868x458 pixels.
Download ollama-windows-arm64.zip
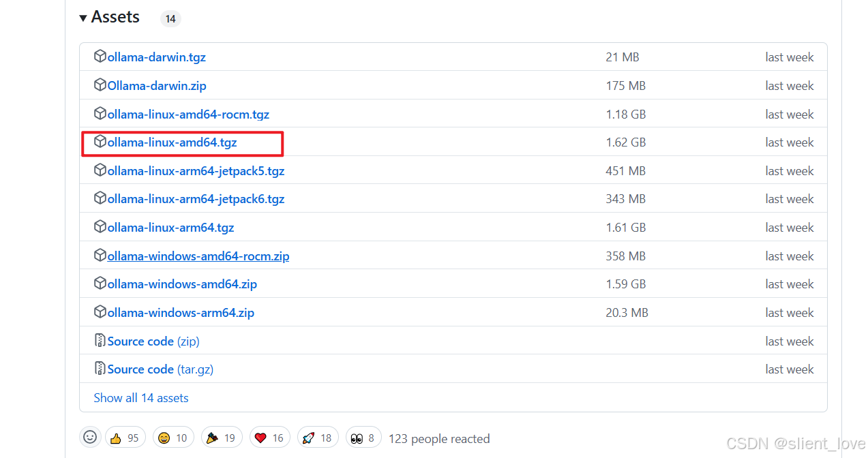tap(181, 313)
